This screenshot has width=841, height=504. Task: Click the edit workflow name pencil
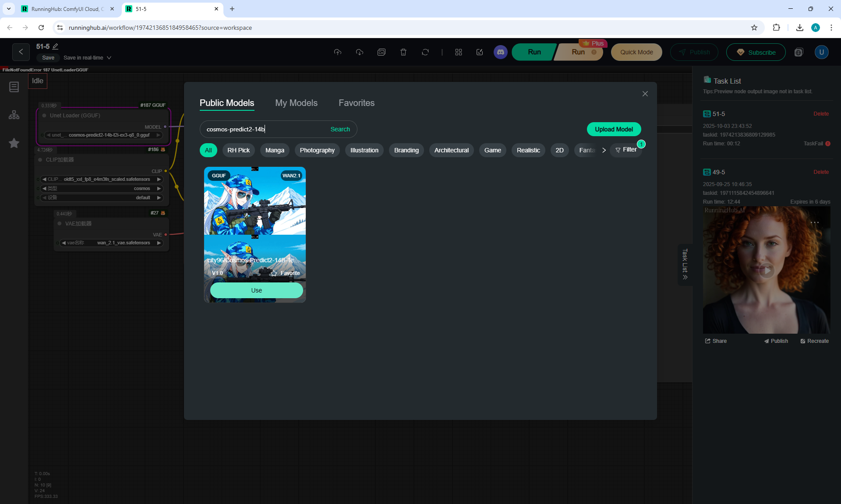pos(56,46)
